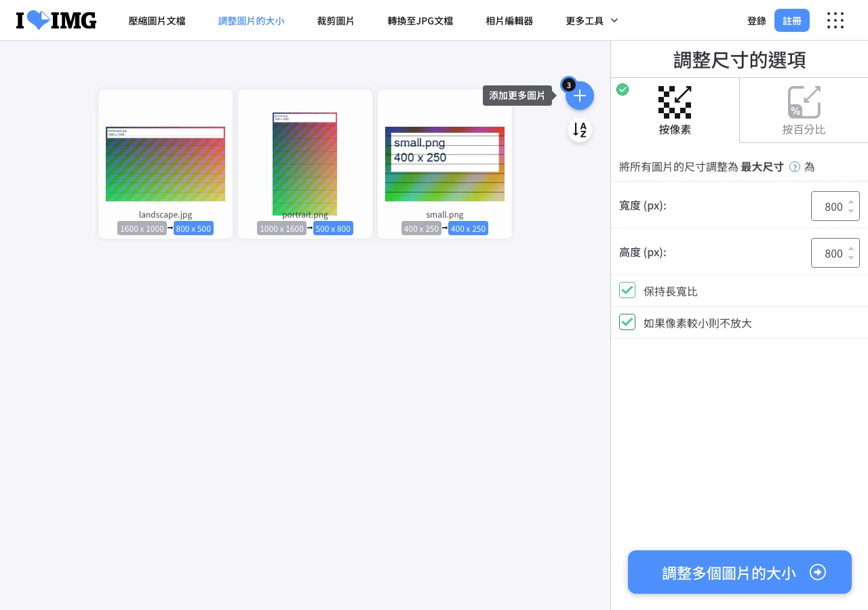Open the apps grid menu icon

835,20
